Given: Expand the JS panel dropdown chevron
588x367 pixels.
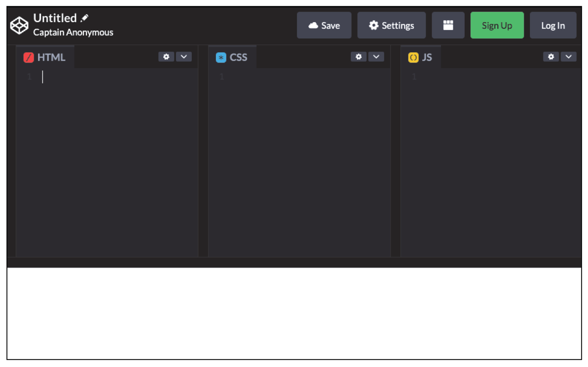Looking at the screenshot, I should coord(569,56).
